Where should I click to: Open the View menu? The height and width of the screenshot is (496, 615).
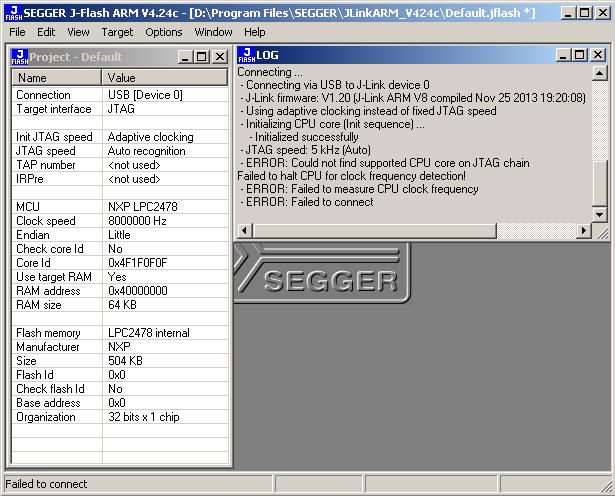[x=78, y=32]
